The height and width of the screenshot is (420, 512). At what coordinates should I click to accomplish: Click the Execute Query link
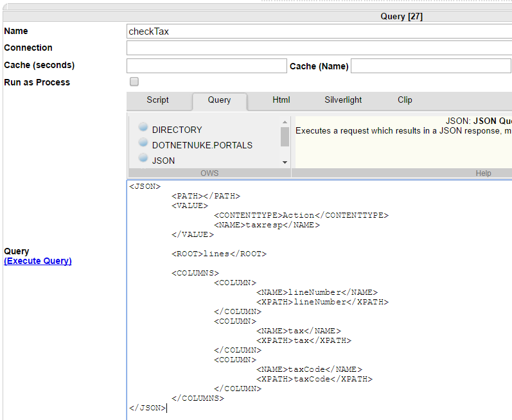point(38,261)
